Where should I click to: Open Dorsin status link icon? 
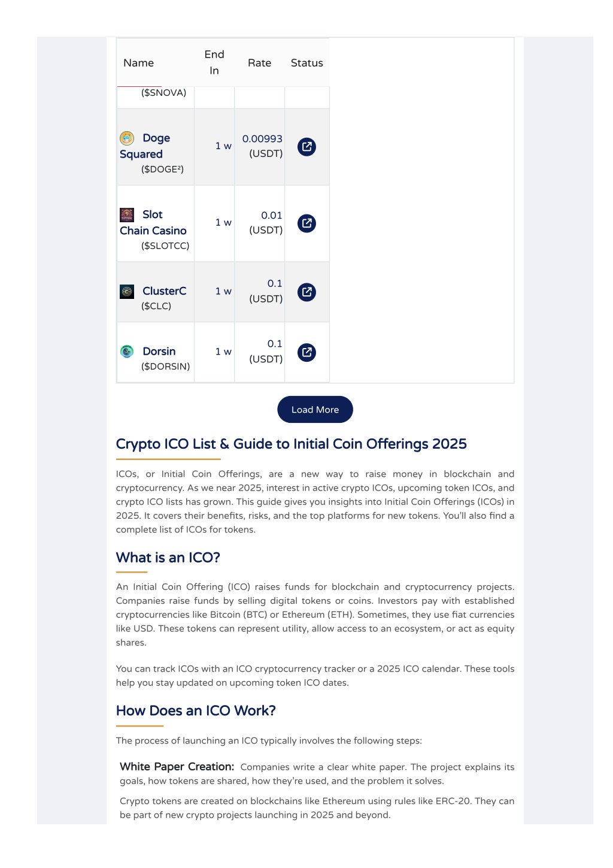[x=306, y=352]
